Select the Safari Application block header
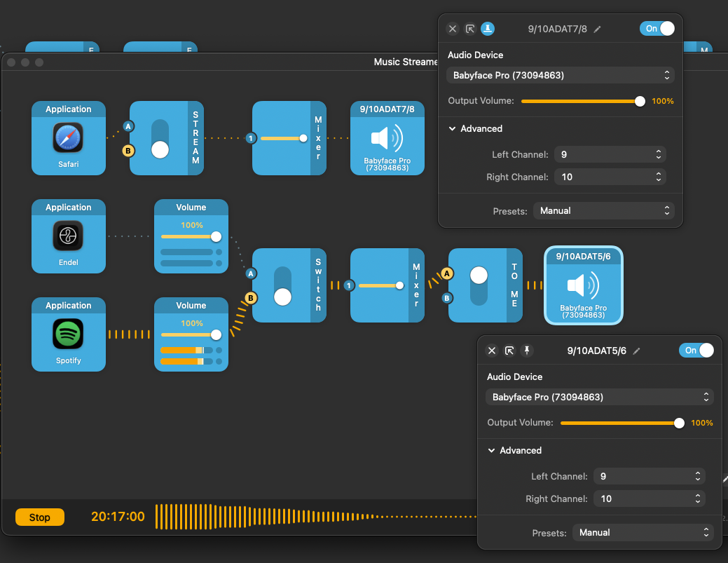 (x=68, y=109)
